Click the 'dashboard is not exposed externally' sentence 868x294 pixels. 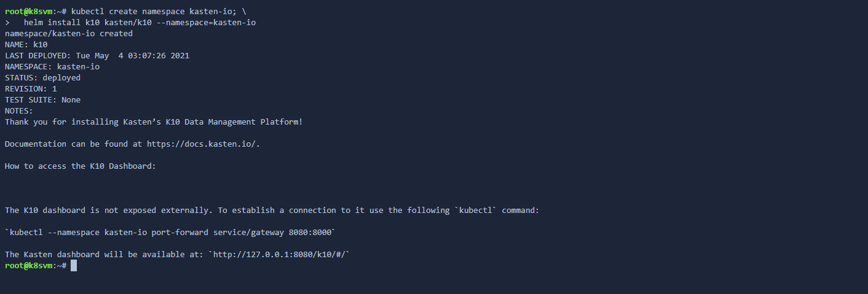point(272,210)
